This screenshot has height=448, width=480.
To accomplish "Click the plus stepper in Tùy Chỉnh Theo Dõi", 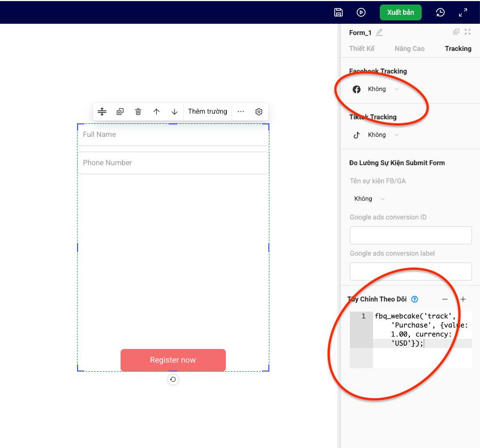I will pos(462,299).
